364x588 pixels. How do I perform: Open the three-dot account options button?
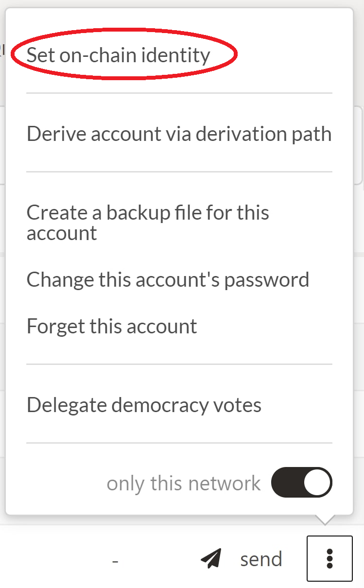[x=329, y=558]
